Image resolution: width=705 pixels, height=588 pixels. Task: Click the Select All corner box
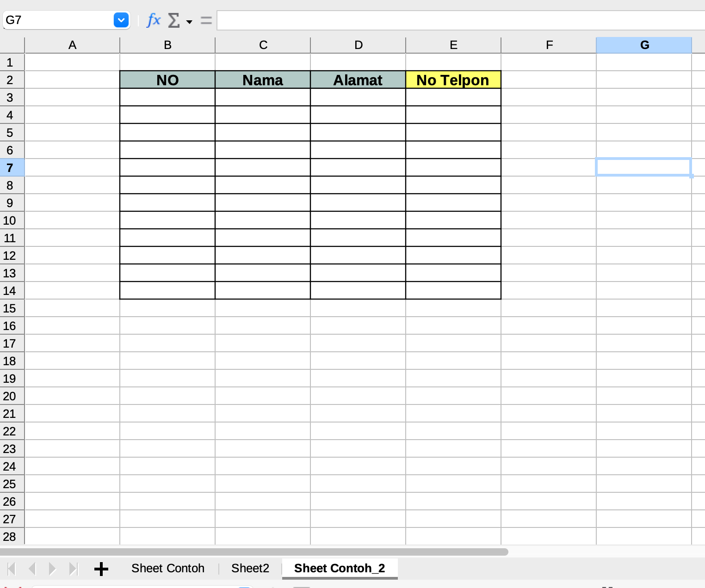click(12, 45)
